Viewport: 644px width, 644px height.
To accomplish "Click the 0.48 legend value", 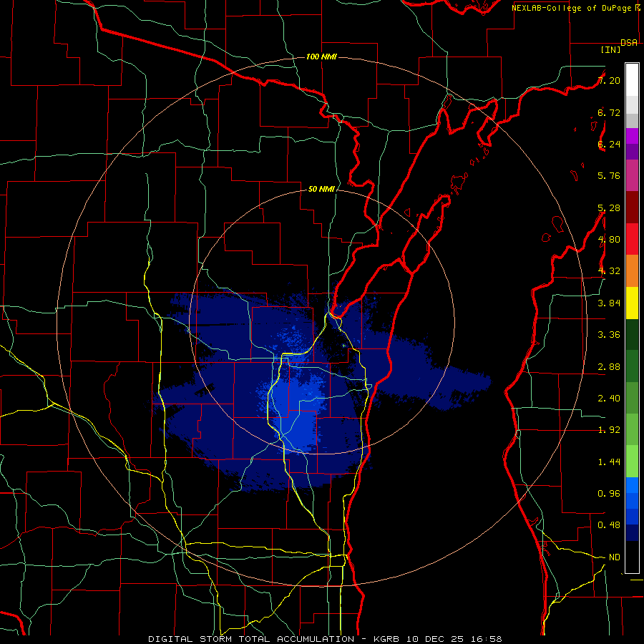I will (609, 525).
